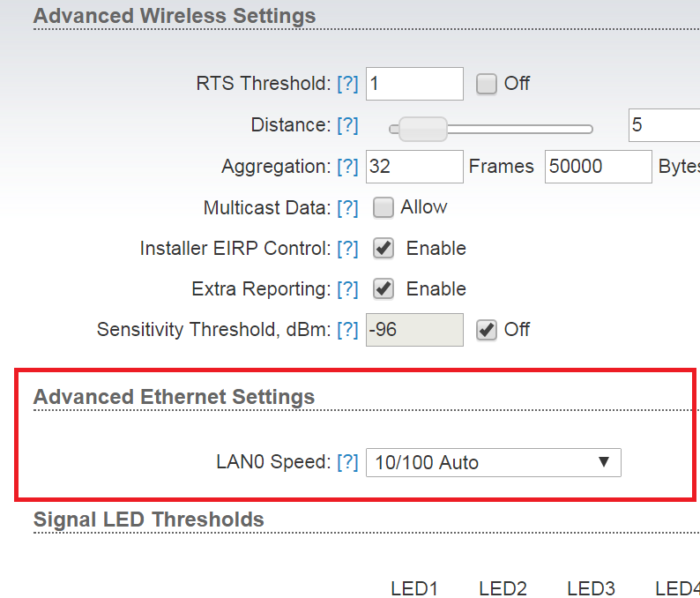Open the Distance help [?] link

[347, 125]
